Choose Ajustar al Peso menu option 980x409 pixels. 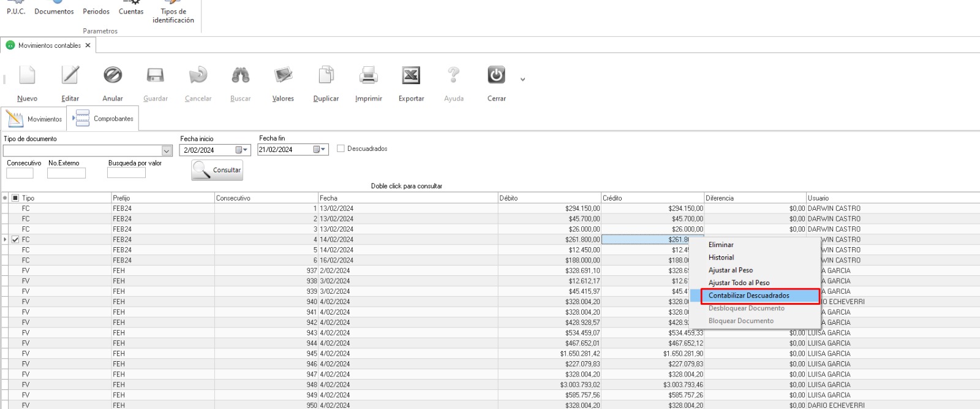(730, 270)
